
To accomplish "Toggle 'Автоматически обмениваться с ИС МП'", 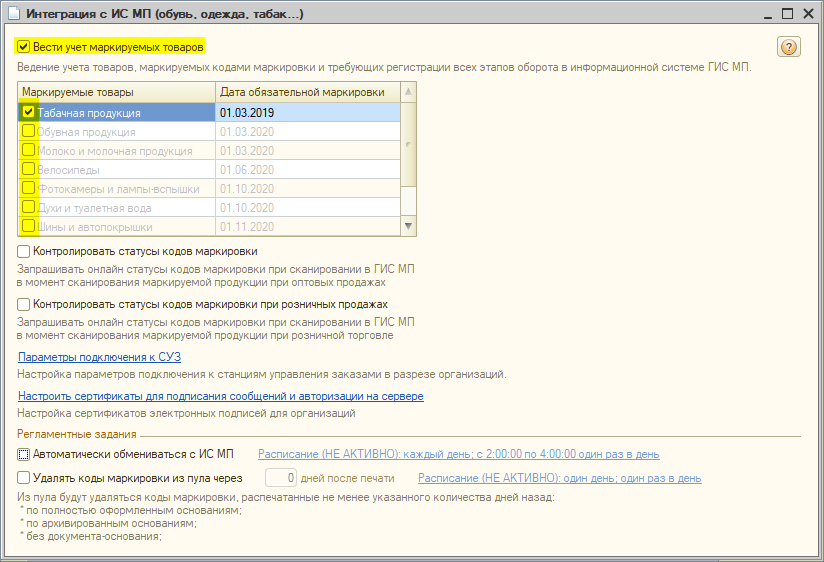I will (x=23, y=454).
